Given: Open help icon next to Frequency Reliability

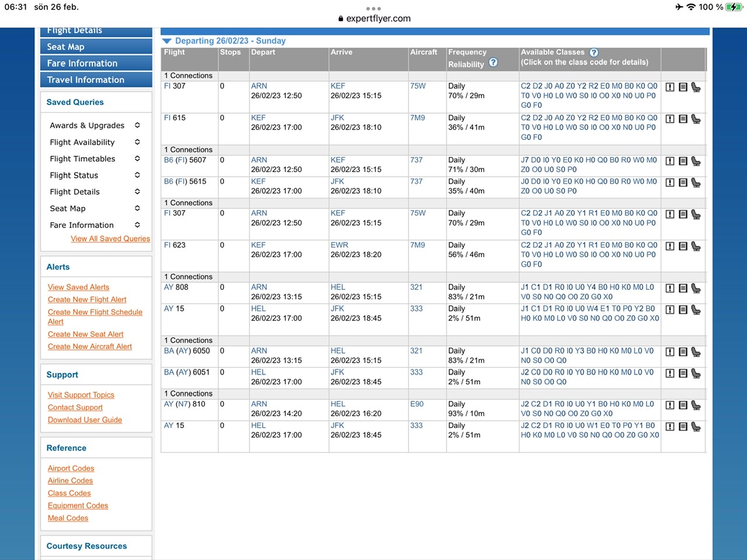Looking at the screenshot, I should pyautogui.click(x=493, y=62).
